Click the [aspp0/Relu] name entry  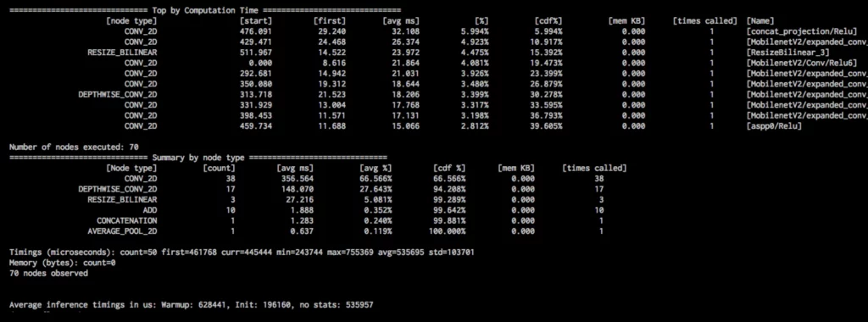coord(774,126)
